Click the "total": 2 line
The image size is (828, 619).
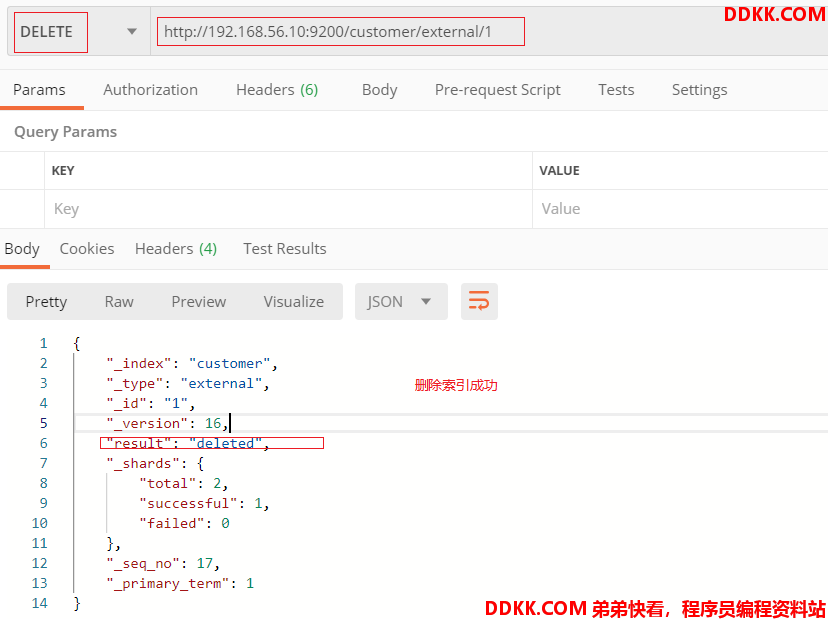pos(183,483)
